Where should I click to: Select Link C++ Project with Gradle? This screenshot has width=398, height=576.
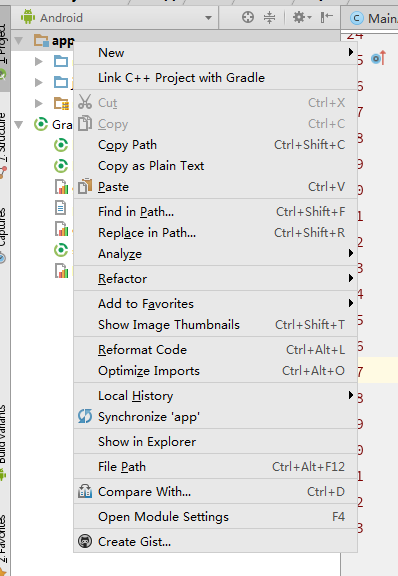(x=215, y=78)
